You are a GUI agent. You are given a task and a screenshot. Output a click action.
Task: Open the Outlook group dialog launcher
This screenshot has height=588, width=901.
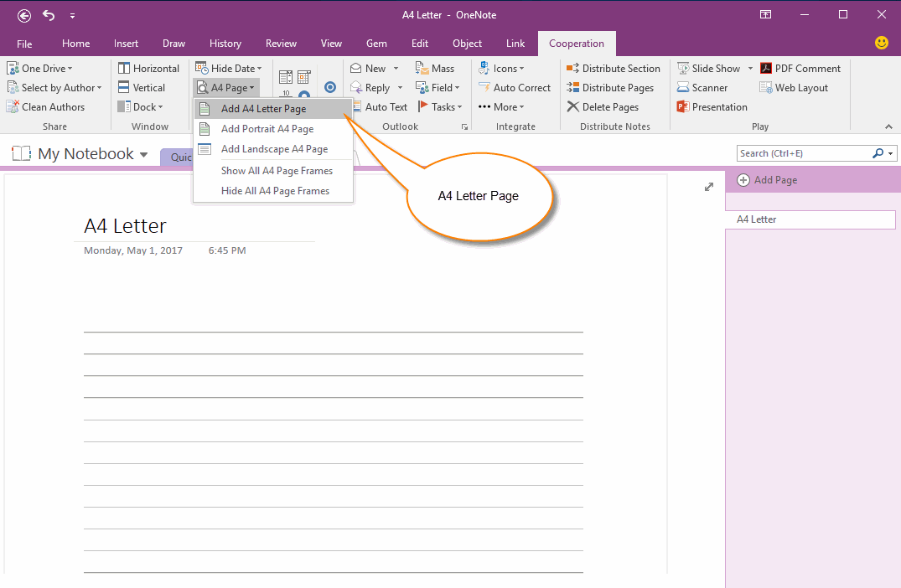point(464,127)
